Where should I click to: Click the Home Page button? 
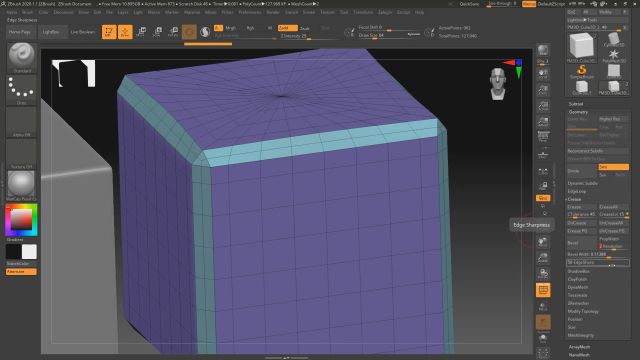pos(20,32)
